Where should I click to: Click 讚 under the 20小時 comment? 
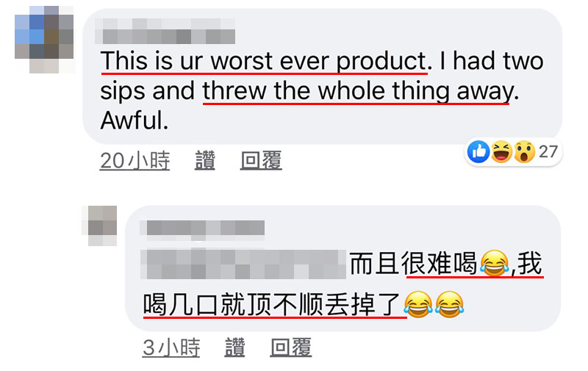pyautogui.click(x=205, y=160)
